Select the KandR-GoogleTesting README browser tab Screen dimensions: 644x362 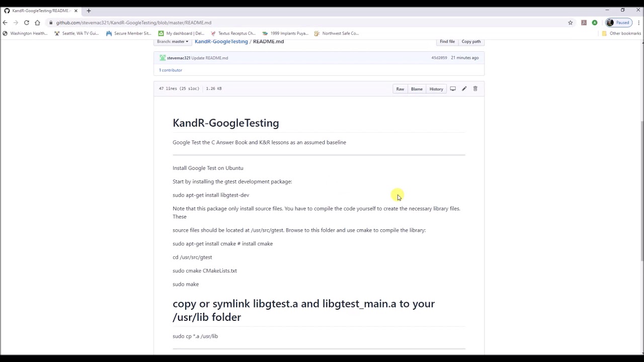(x=41, y=11)
